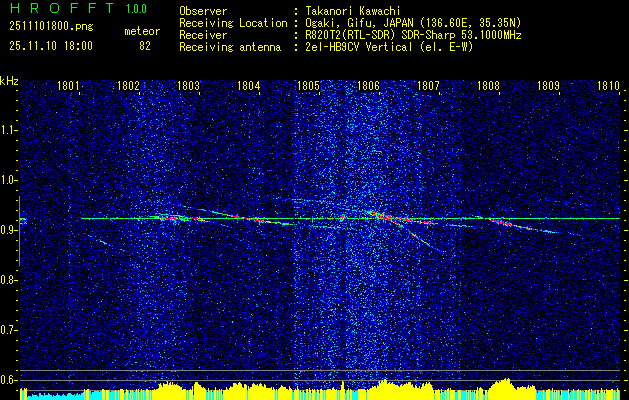
Task: Select the Ogaki, Gifu, JAPAN location text
Action: (413, 23)
